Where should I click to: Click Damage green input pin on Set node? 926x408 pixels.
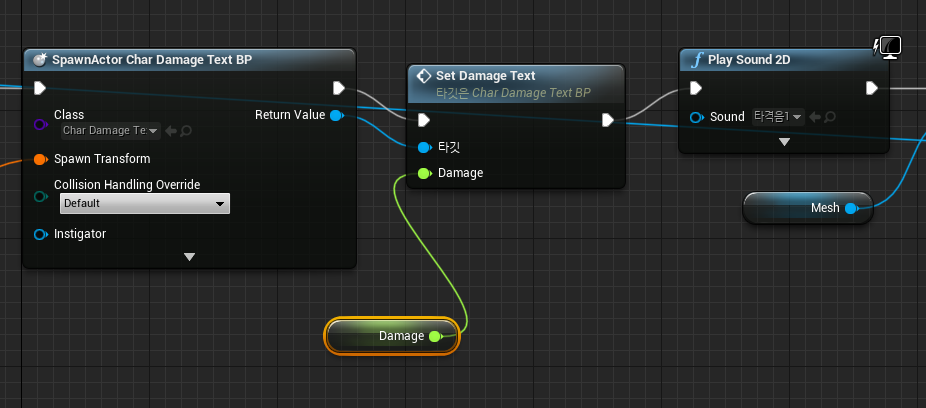pos(424,173)
